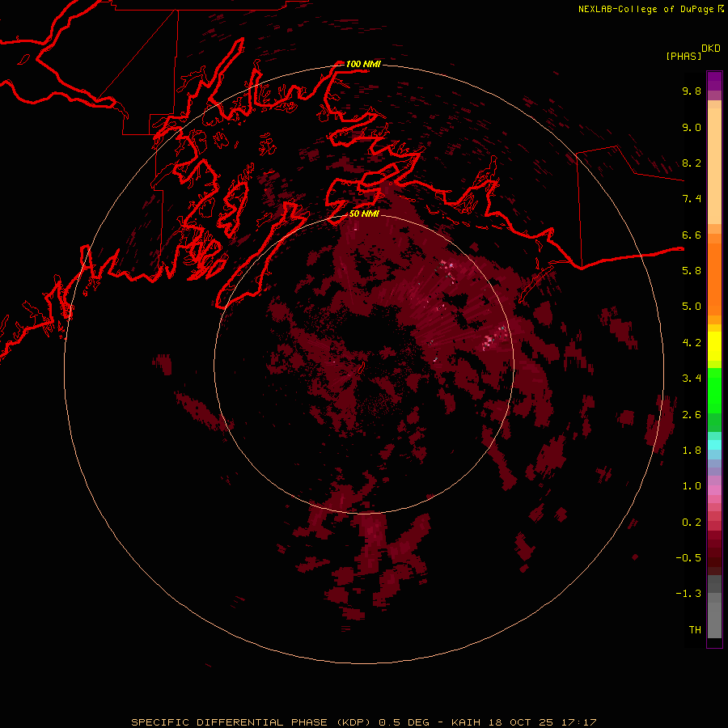Pick the bright green color bar segment
728x728 pixels.
714,391
